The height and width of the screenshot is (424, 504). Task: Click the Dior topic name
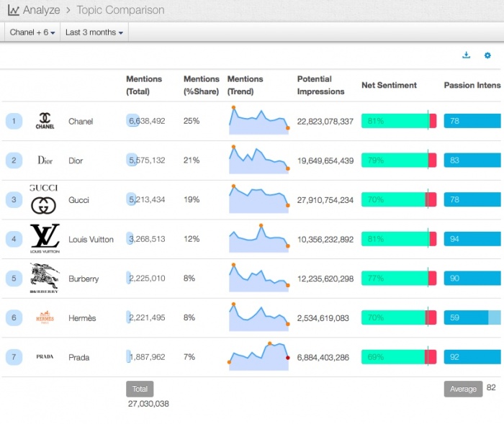click(76, 161)
